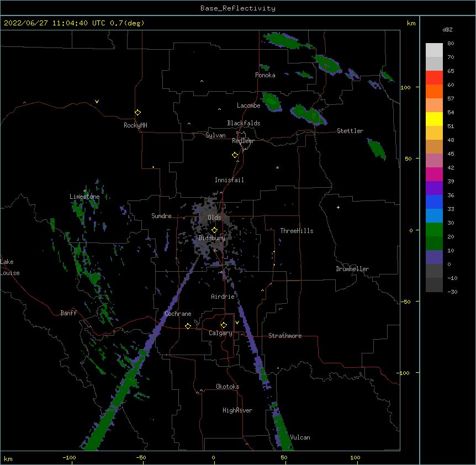This screenshot has height=465, width=476.
Task: Select the yellow 51–54 dBZ legend swatch
Action: coord(434,119)
